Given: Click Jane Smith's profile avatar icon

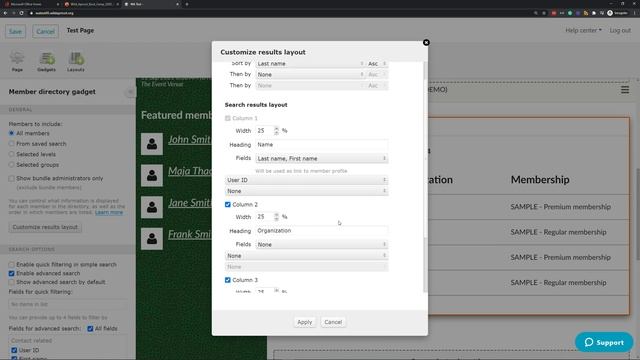Looking at the screenshot, I should 152,207.
